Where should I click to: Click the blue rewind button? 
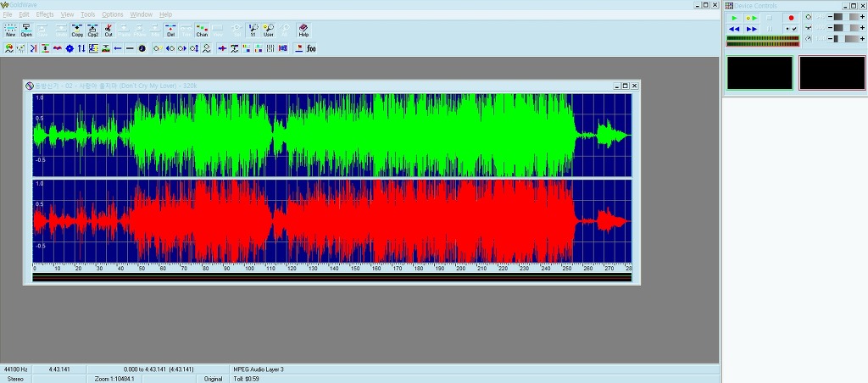[x=734, y=28]
